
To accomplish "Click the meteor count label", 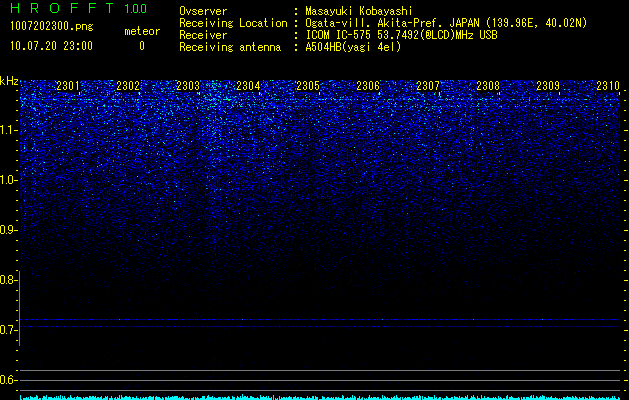I will coord(142,31).
